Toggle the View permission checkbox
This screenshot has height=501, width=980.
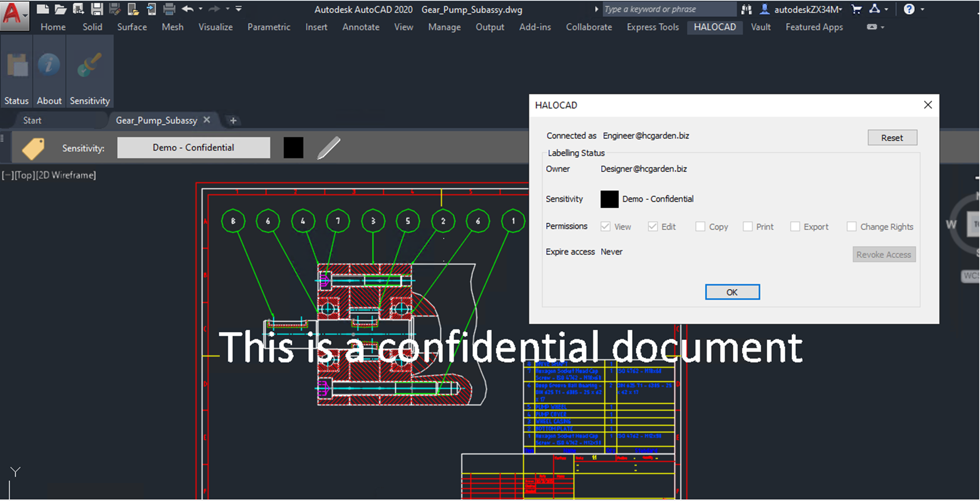point(605,227)
